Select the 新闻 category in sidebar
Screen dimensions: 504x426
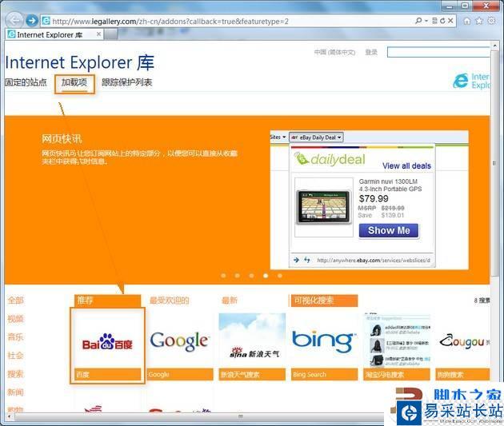pyautogui.click(x=15, y=392)
